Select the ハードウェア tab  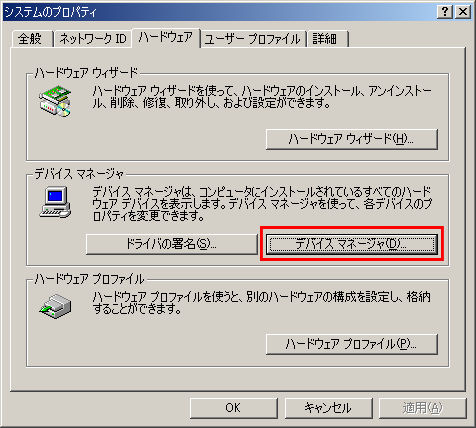[166, 37]
